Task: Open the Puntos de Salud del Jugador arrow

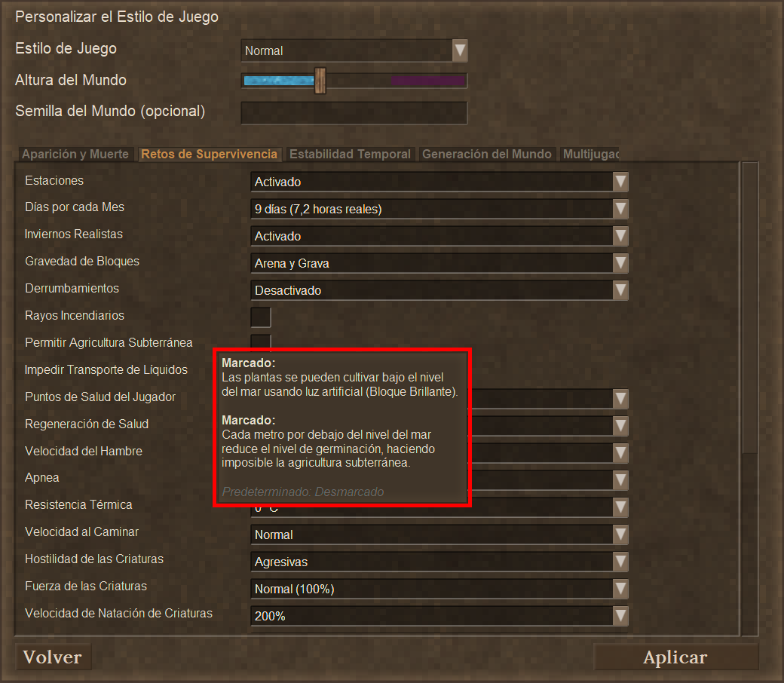Action: [x=620, y=399]
